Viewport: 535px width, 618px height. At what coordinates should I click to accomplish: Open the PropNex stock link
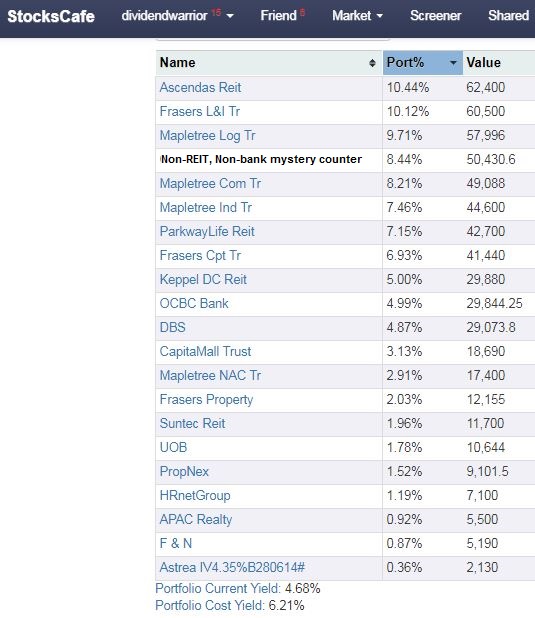(x=184, y=471)
